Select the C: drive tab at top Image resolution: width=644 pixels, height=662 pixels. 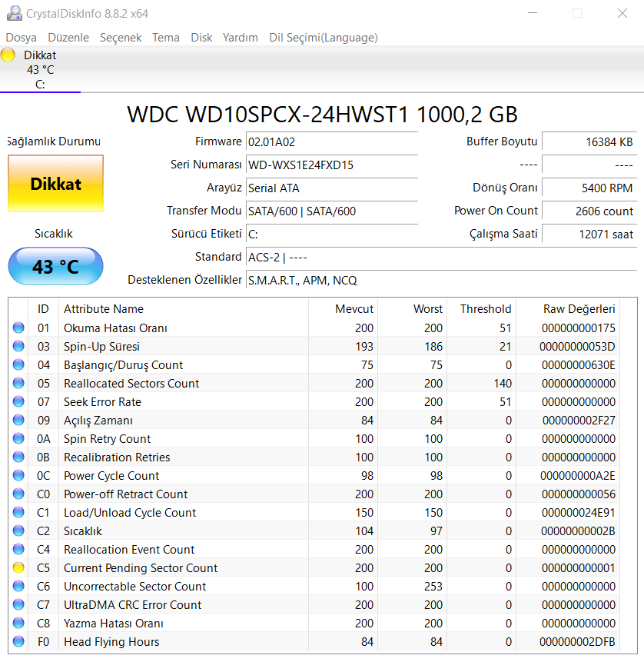(40, 70)
